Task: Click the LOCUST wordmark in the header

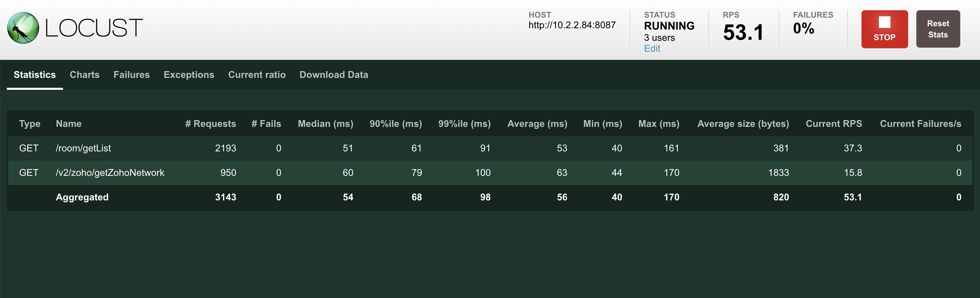Action: 94,28
